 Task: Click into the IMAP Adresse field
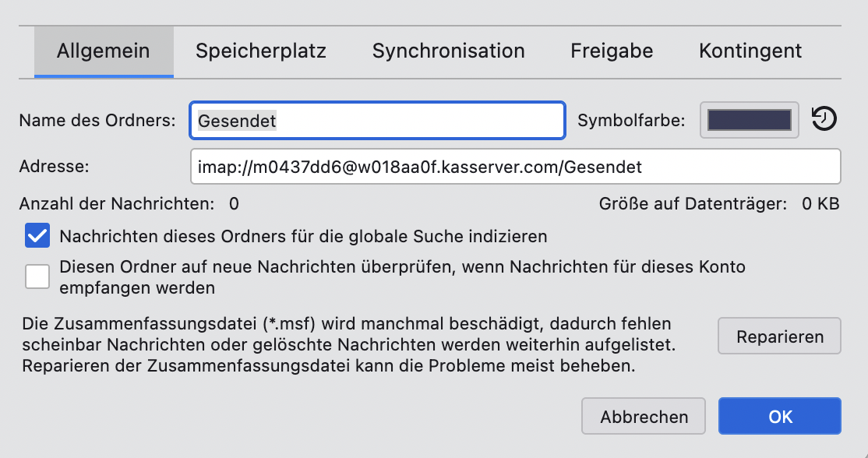click(x=514, y=166)
